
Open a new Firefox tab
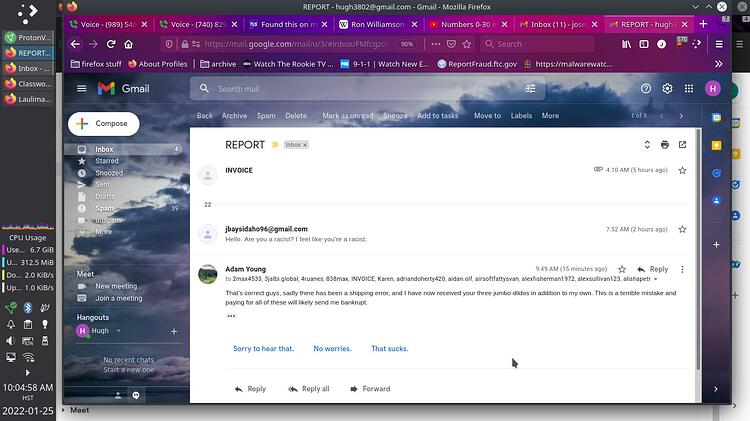click(x=703, y=24)
